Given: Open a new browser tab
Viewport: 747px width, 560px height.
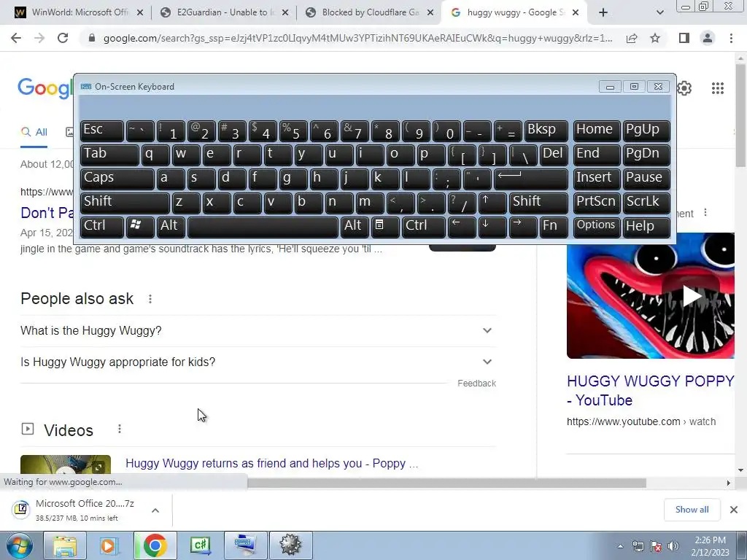Looking at the screenshot, I should click(603, 12).
